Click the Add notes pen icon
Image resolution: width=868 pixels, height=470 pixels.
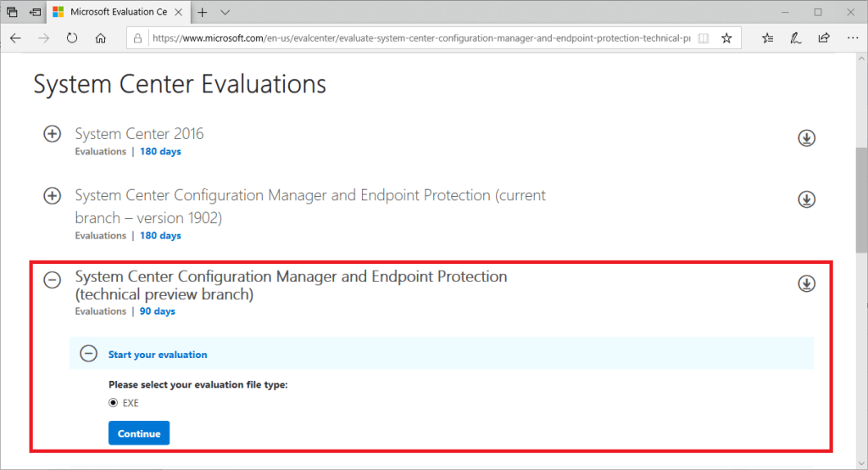[795, 38]
